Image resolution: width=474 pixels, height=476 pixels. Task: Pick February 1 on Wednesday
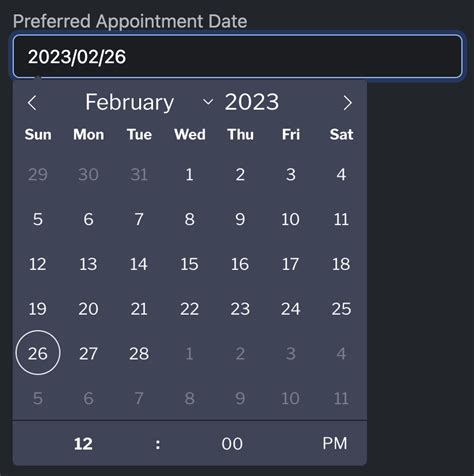189,174
